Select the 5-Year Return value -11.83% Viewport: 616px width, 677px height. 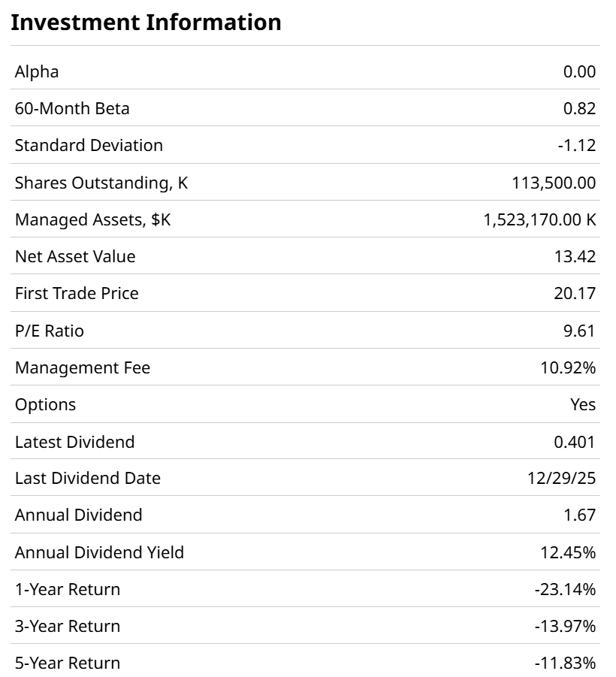[x=565, y=663]
